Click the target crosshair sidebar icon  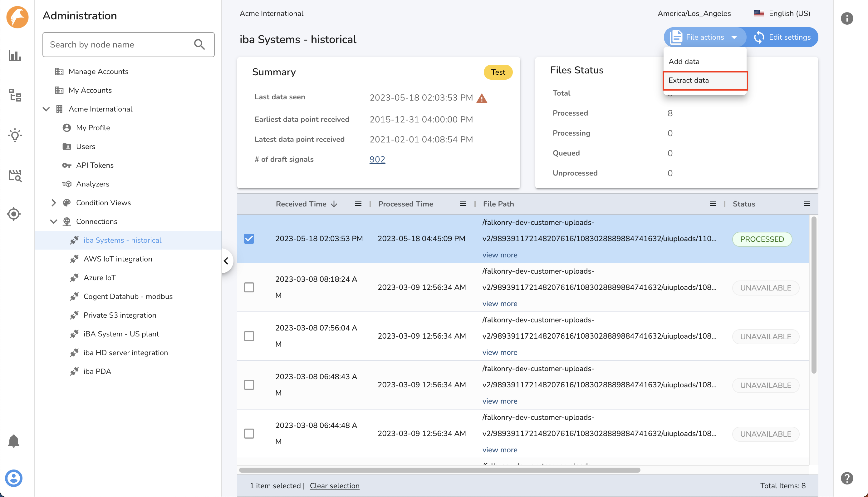(14, 214)
